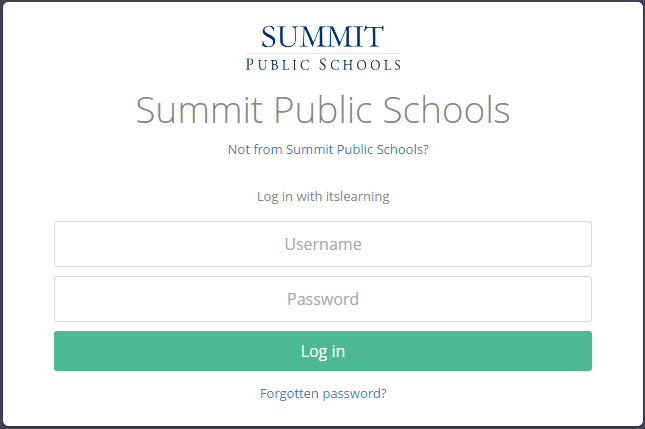Follow the "Not from Summit Public Schools?" link

328,149
